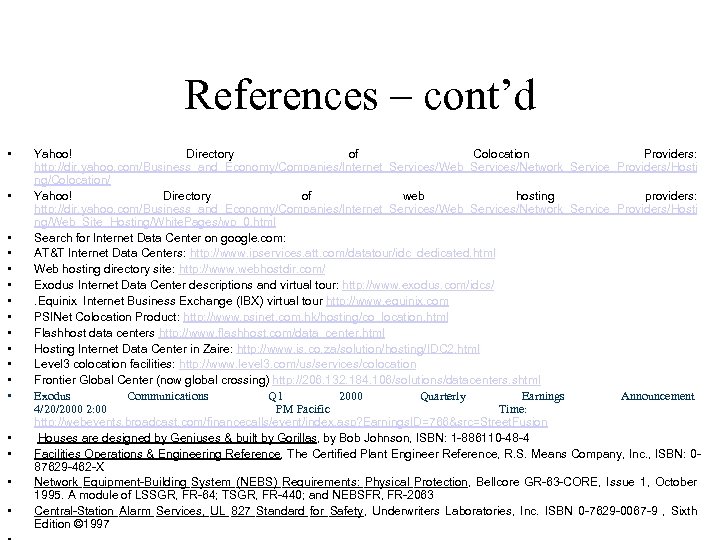Screen dimensions: 720x540
Task: Click the 'PM Pacific' text
Action: (x=303, y=409)
